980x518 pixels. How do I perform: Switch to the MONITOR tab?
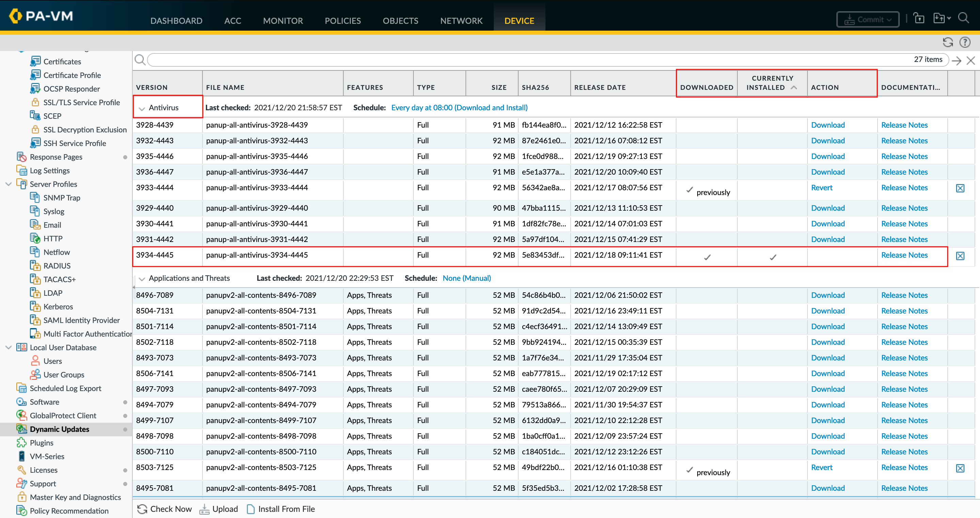(x=283, y=20)
